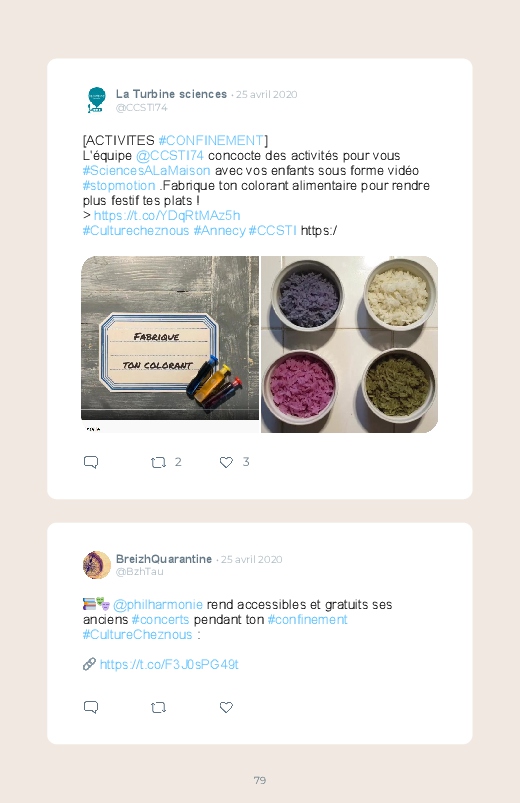
Task: Like the La Turbine sciences tweet
Action: point(226,462)
